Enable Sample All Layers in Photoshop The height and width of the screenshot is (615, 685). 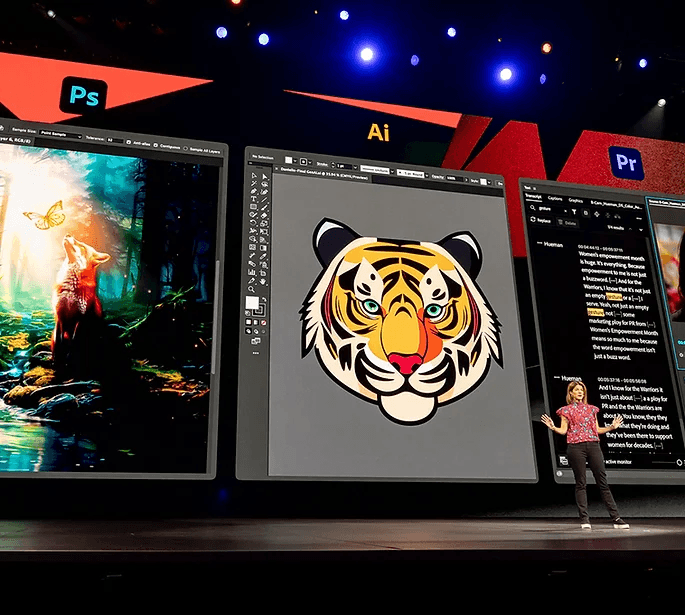coord(185,149)
